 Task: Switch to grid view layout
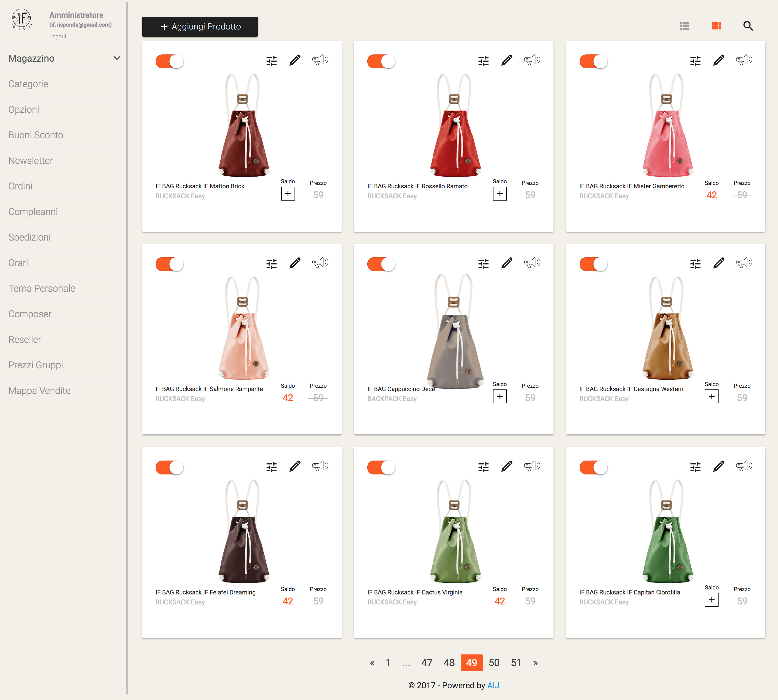click(716, 26)
